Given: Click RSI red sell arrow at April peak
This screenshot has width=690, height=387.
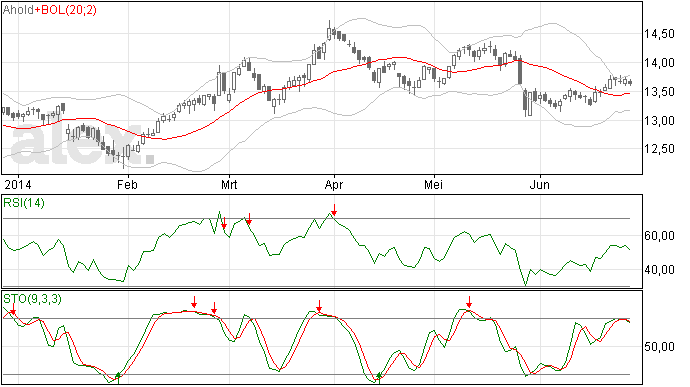Looking at the screenshot, I should point(334,210).
